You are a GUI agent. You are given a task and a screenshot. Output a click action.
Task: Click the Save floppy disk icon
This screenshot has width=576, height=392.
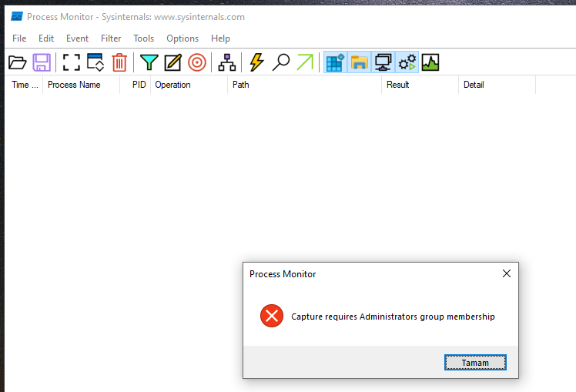point(42,62)
